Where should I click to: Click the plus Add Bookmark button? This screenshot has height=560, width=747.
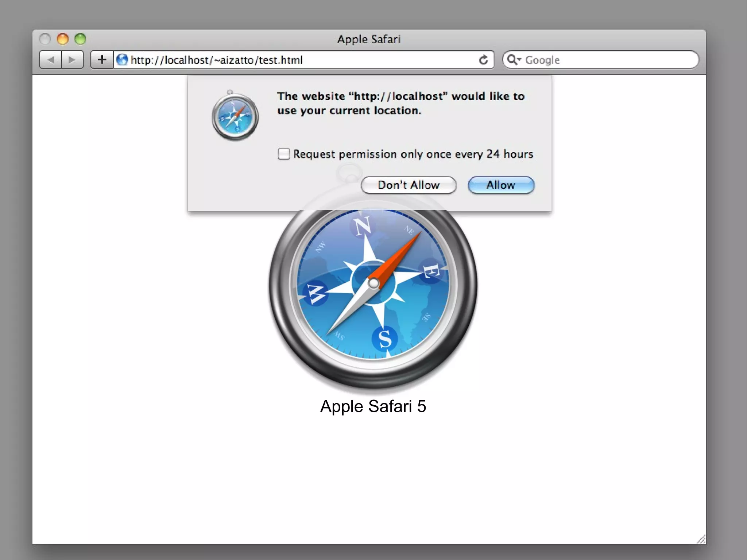[102, 60]
